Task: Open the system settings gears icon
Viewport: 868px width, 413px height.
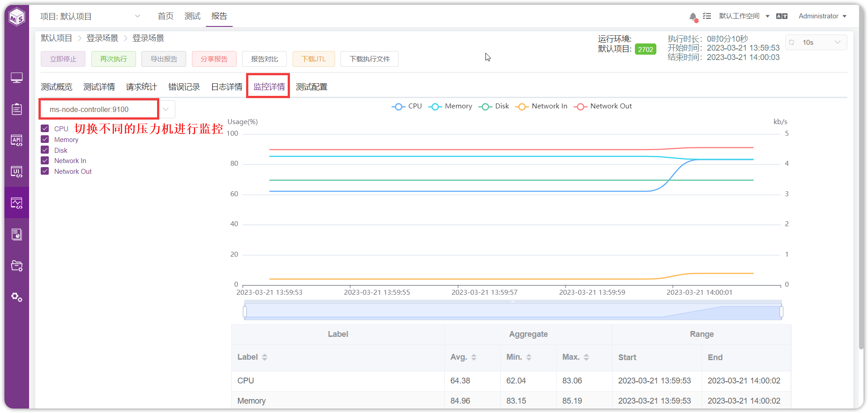Action: point(17,297)
